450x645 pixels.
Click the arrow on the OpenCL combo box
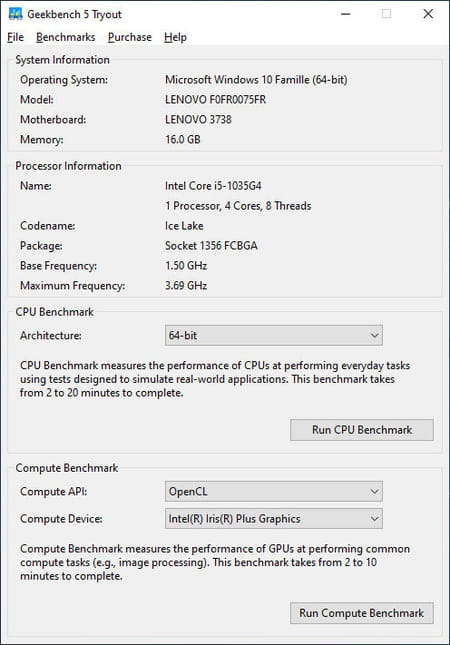[374, 491]
